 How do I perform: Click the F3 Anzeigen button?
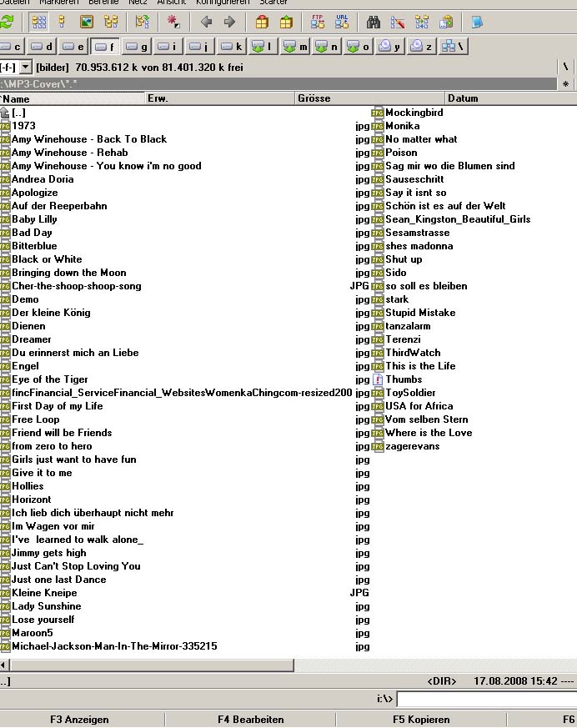pos(79,719)
